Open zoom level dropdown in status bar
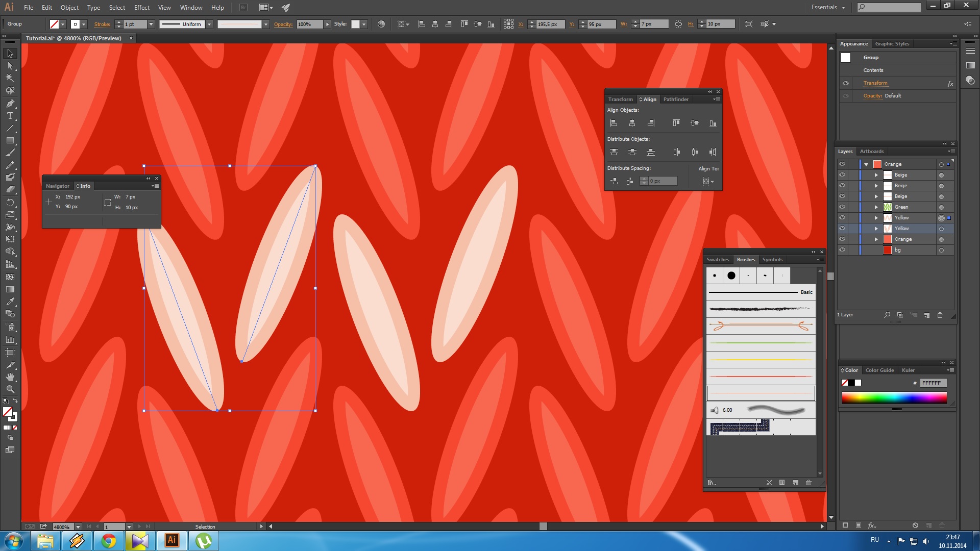 point(78,527)
